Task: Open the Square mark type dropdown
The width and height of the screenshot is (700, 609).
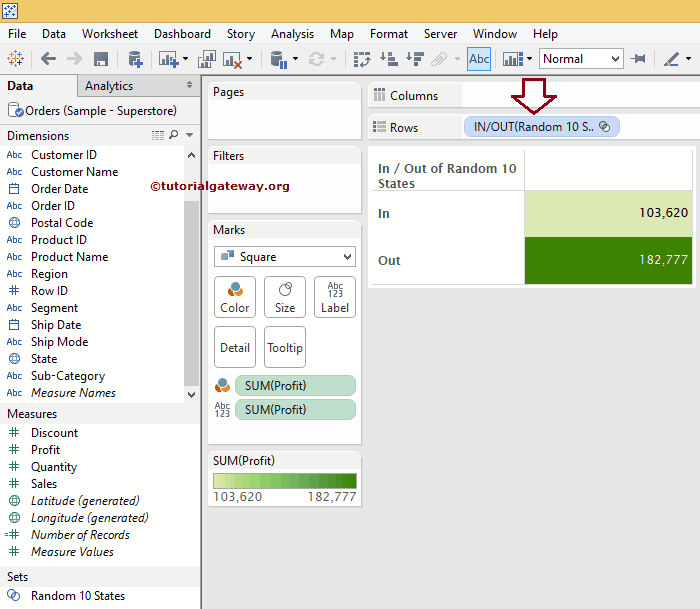Action: tap(284, 257)
